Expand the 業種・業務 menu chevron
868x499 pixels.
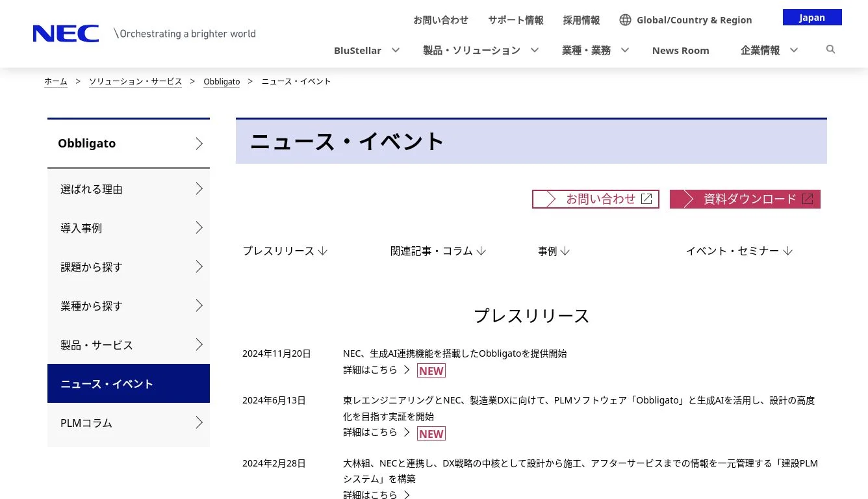tap(624, 50)
